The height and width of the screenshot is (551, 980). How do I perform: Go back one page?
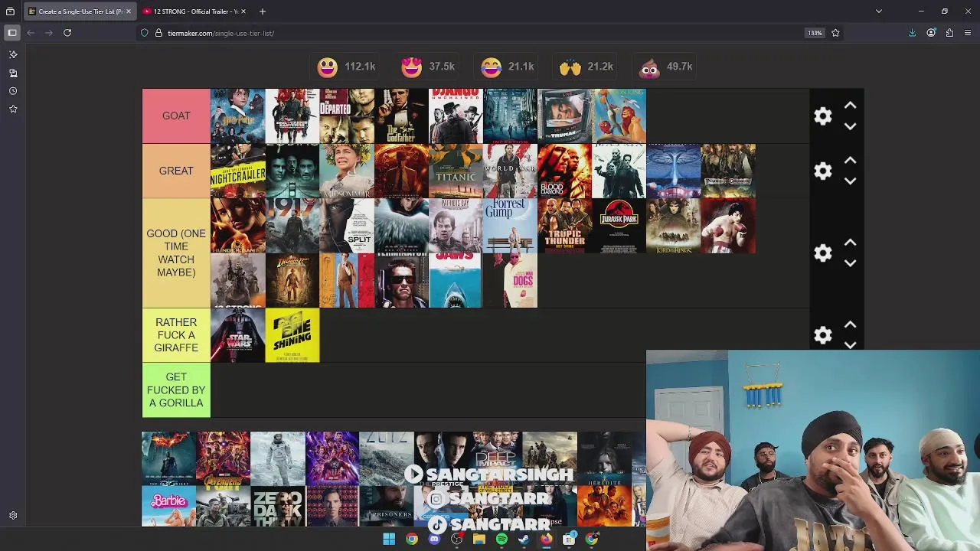click(x=31, y=33)
